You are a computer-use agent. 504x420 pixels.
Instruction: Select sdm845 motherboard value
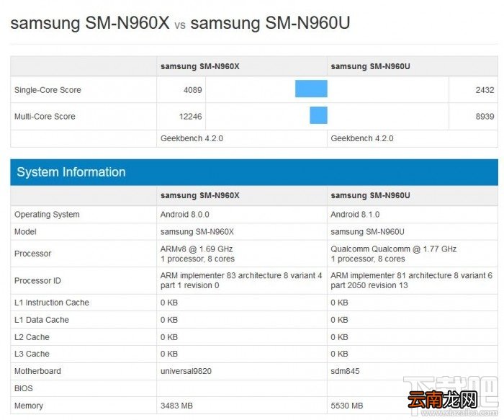click(345, 372)
